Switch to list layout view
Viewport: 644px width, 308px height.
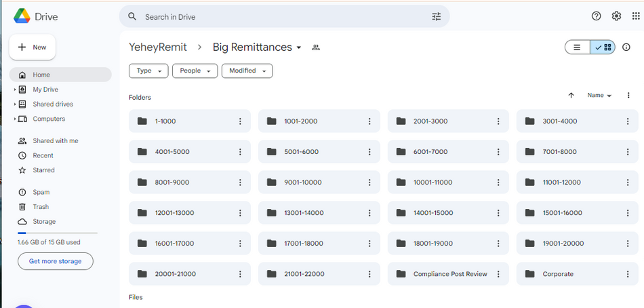[578, 47]
